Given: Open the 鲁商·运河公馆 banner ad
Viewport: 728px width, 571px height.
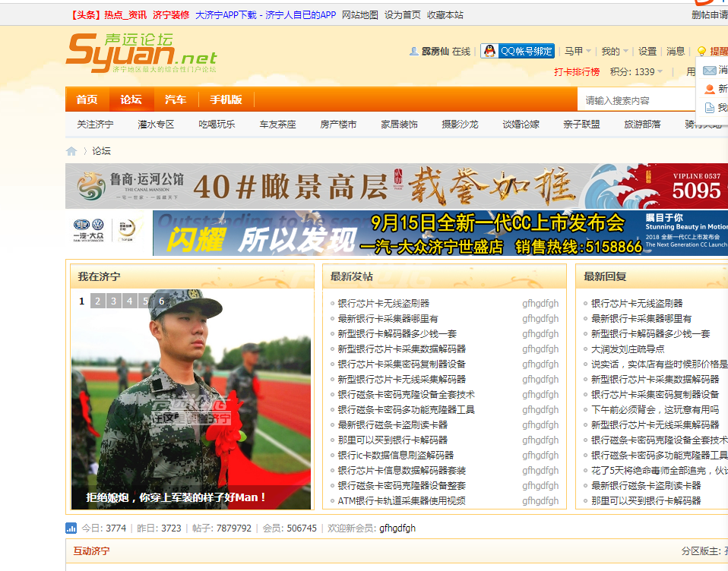Looking at the screenshot, I should click(x=395, y=185).
